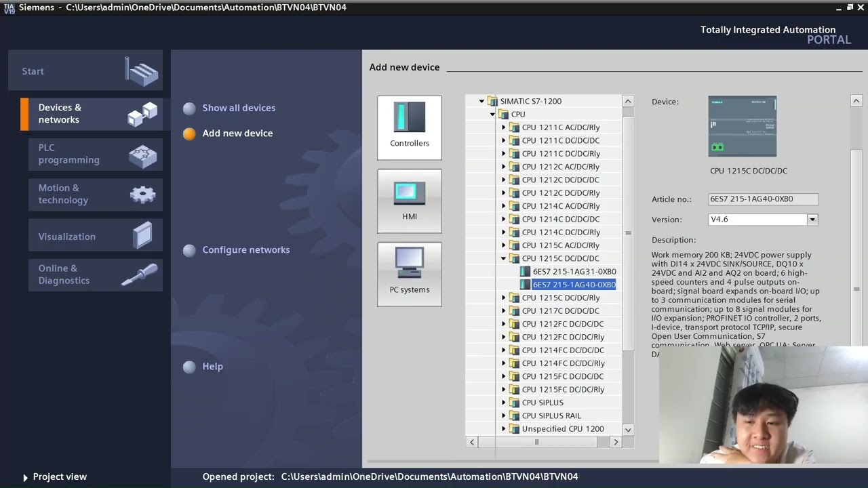Expand CPU 1212C DC/DC/DC

(504, 180)
